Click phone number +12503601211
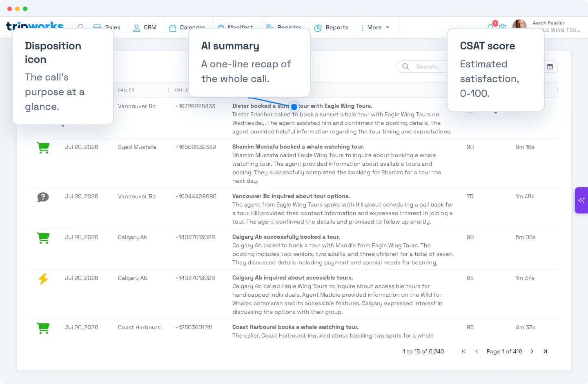Image resolution: width=588 pixels, height=384 pixels. (x=194, y=327)
